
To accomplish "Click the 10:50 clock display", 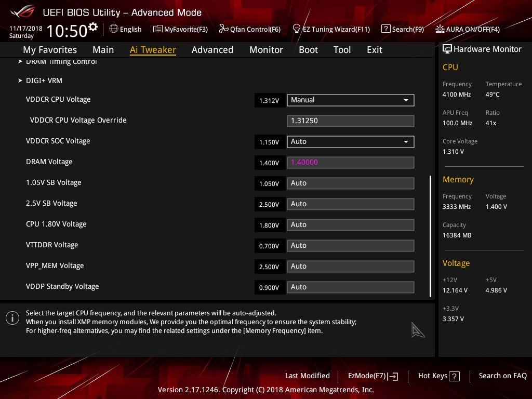I will 67,31.
